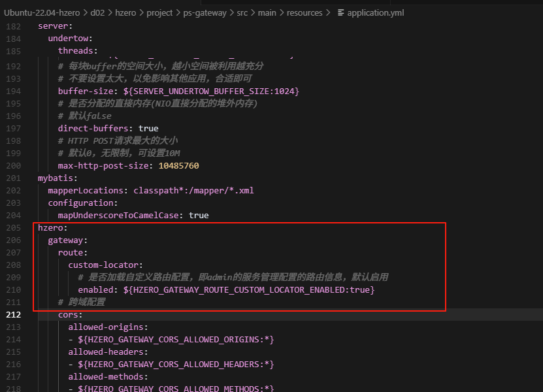The width and height of the screenshot is (543, 392).
Task: Jump to sticky scroll line undertow:
Action: pos(71,39)
